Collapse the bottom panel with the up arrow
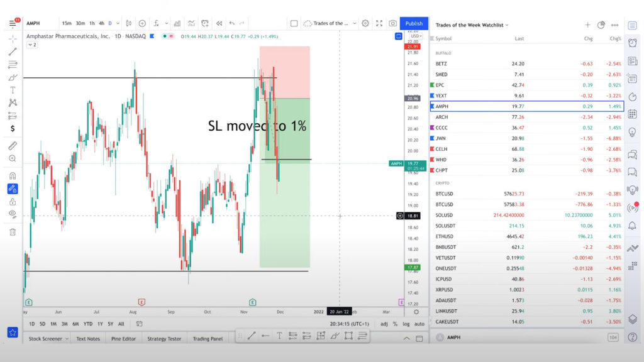 point(406,339)
